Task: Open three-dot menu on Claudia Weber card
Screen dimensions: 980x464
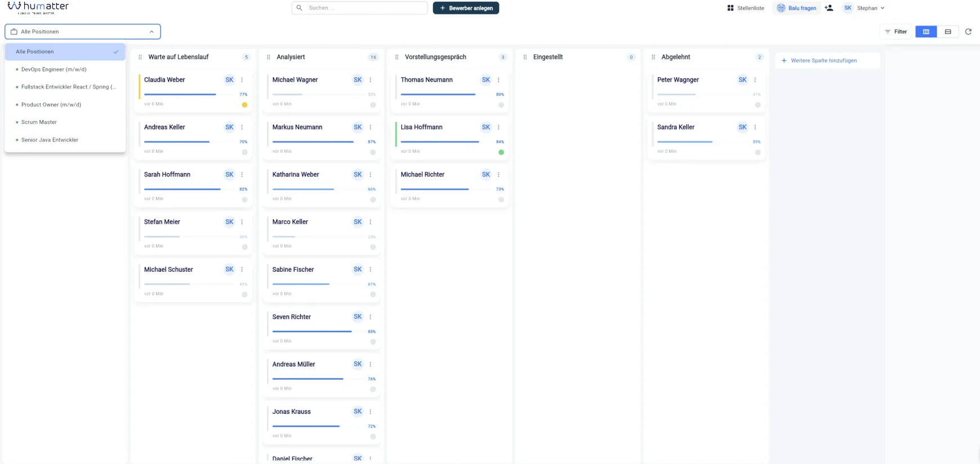Action: click(242, 80)
